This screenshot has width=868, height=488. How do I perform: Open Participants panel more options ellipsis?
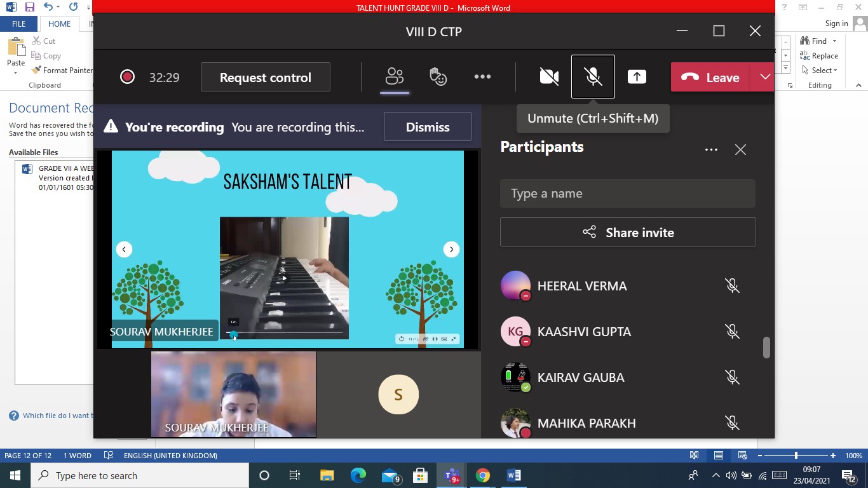pos(711,150)
